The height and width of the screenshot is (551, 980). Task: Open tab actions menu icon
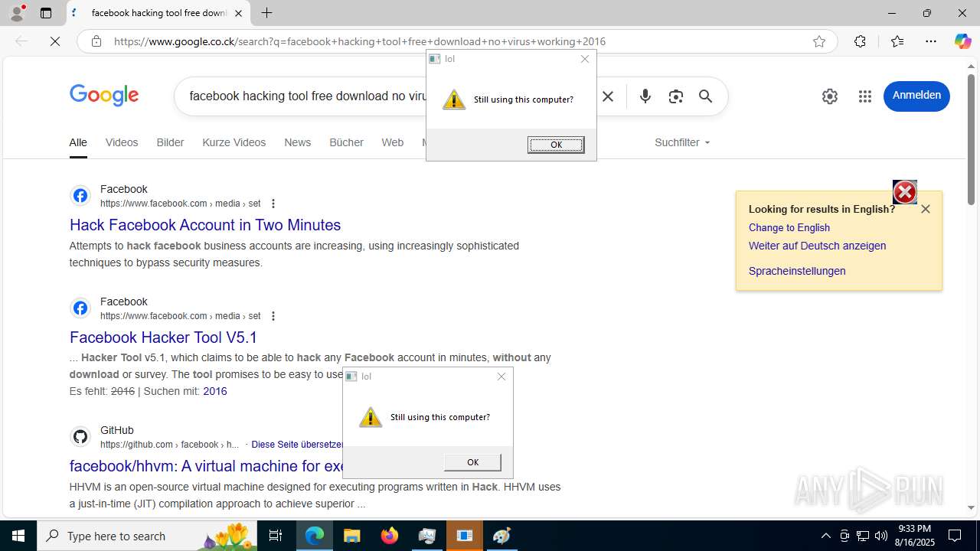[46, 13]
